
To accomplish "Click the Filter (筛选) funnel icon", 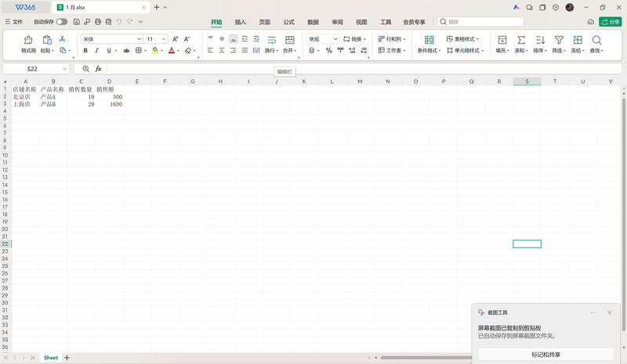I will click(559, 40).
